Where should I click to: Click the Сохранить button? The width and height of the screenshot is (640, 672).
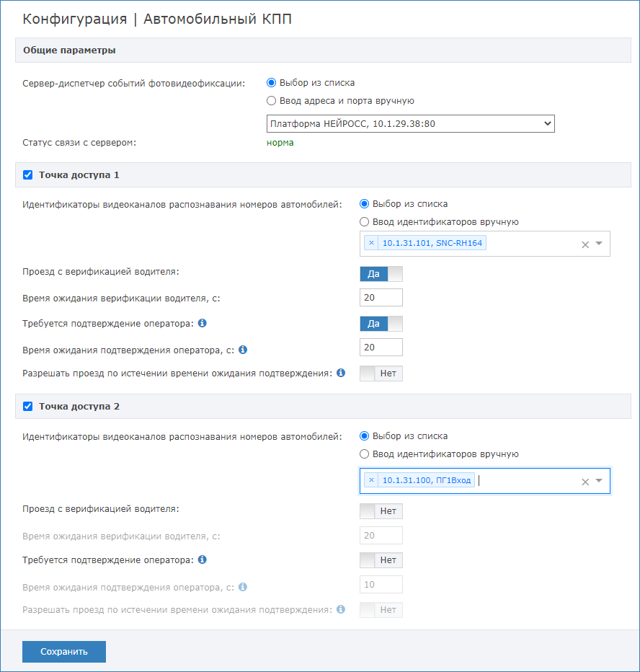coord(64,651)
